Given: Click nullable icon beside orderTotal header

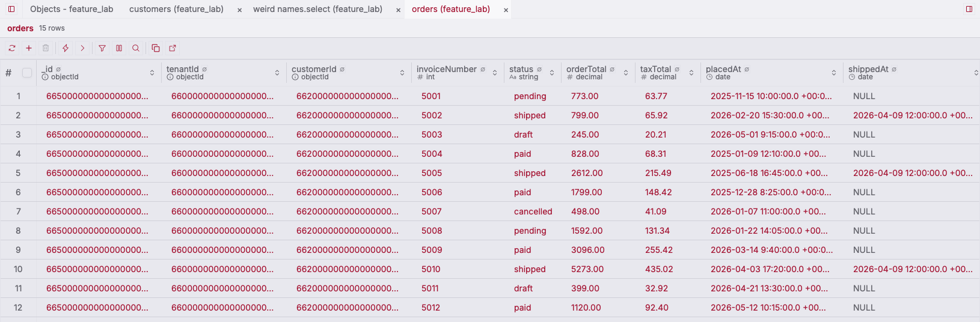Looking at the screenshot, I should pos(613,70).
